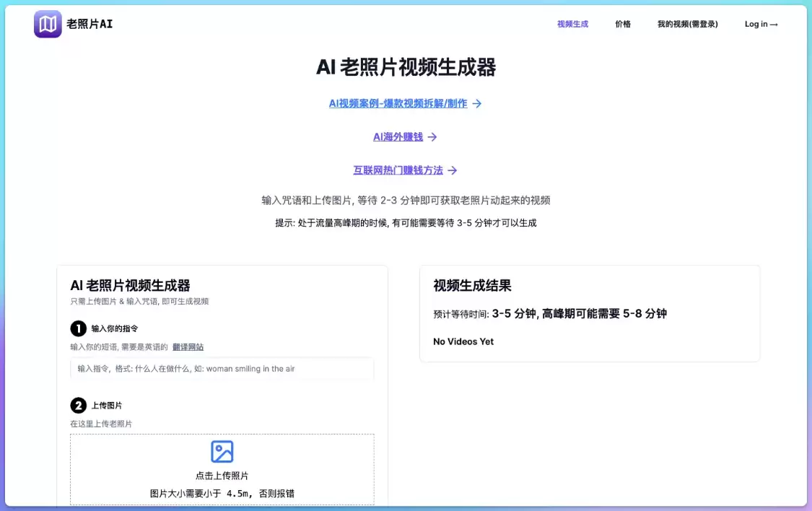This screenshot has width=812, height=511.
Task: Select the No Videos Yet text area
Action: point(464,341)
